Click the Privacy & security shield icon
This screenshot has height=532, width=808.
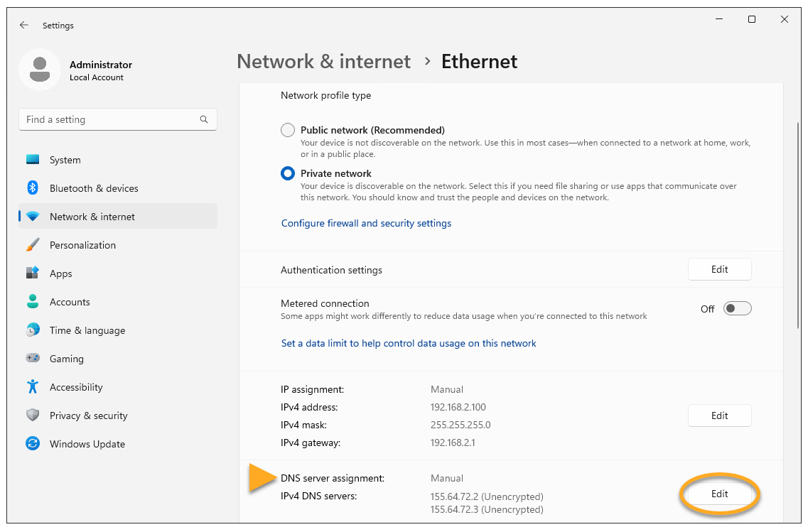pos(33,416)
